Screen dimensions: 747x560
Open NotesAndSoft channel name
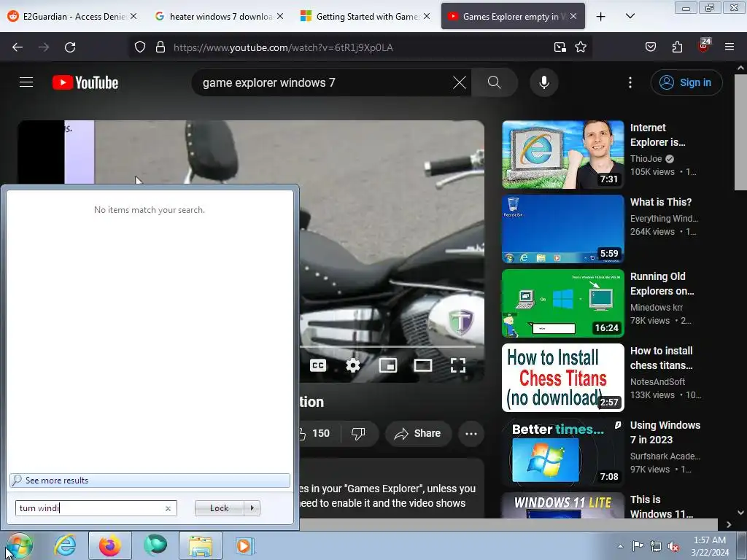[x=657, y=382]
